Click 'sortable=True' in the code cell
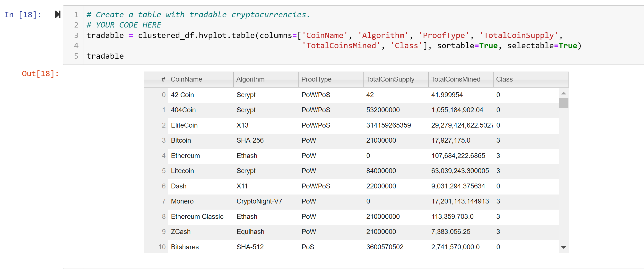 coord(467,46)
